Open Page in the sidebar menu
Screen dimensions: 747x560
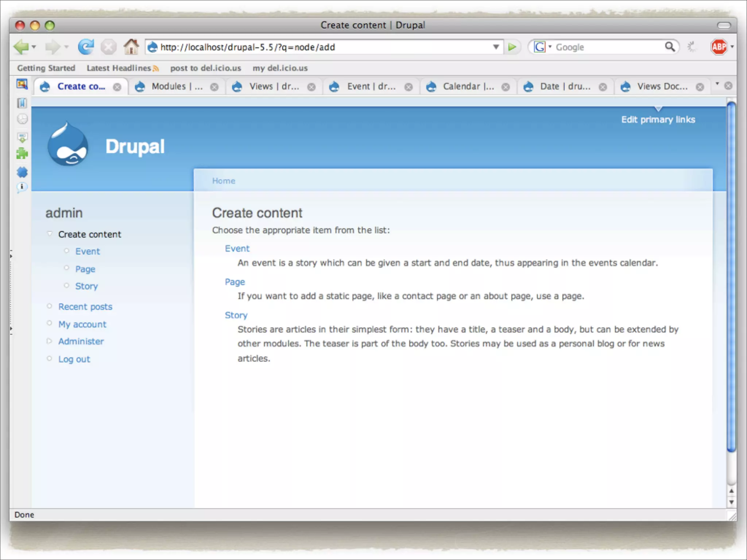(x=85, y=269)
